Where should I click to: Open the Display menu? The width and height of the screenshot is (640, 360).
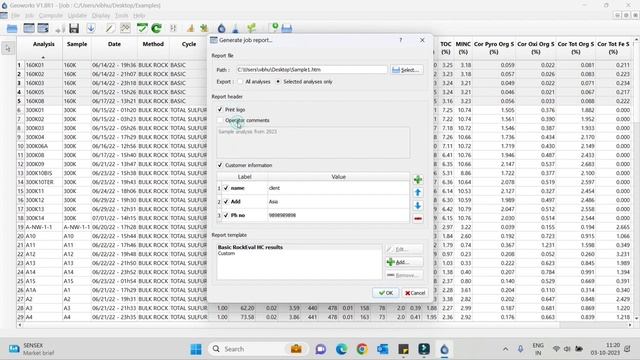pos(101,16)
